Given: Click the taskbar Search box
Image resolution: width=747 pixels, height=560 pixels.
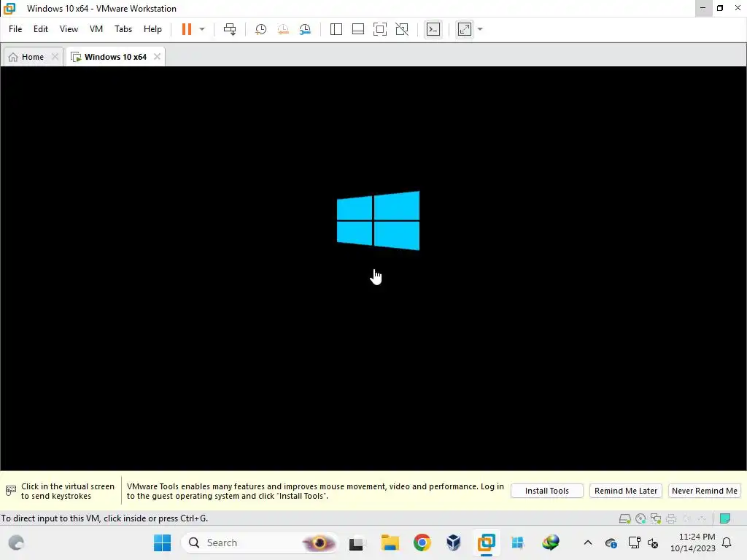Looking at the screenshot, I should tap(260, 542).
